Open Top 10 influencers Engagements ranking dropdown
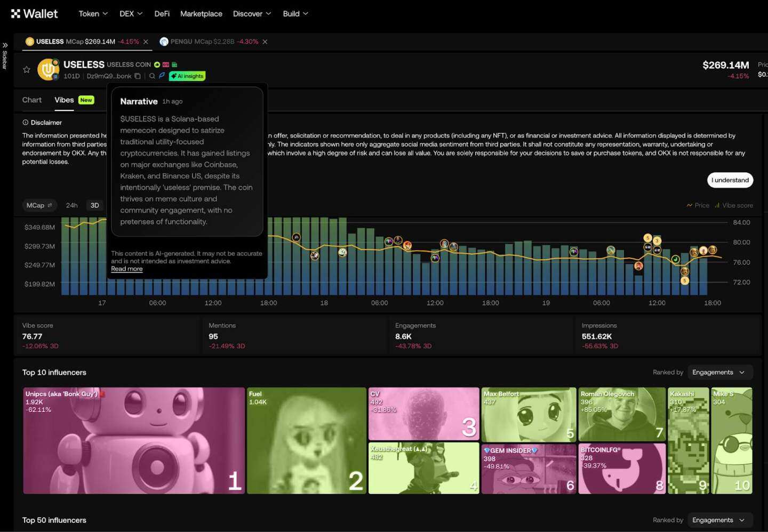This screenshot has height=532, width=768. (719, 372)
